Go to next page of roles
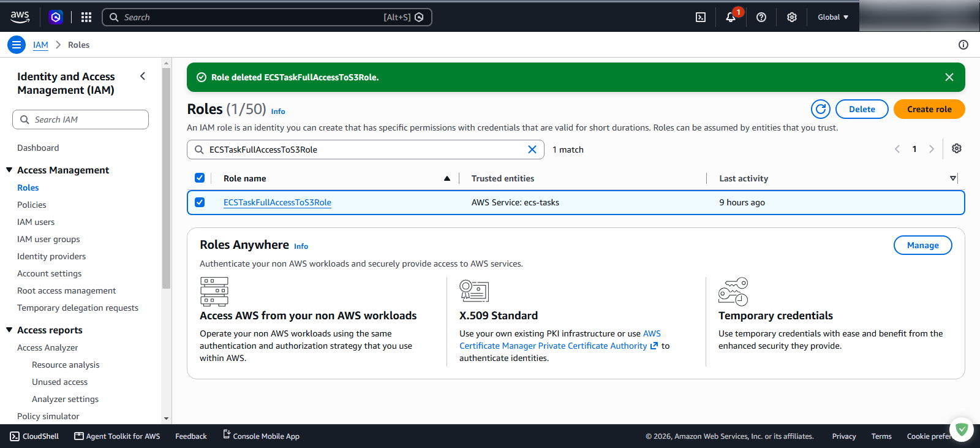 coord(932,149)
